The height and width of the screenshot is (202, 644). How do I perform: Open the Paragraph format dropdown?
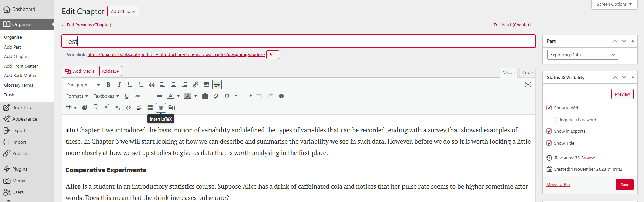[83, 85]
